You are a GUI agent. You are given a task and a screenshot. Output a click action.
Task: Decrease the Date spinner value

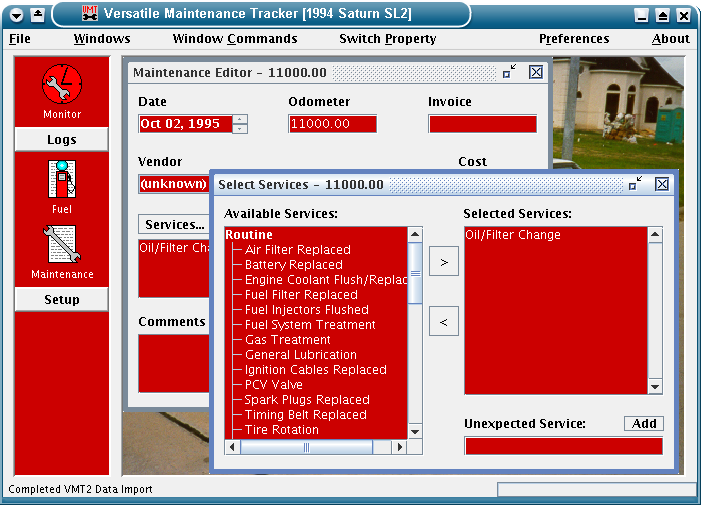[x=239, y=129]
